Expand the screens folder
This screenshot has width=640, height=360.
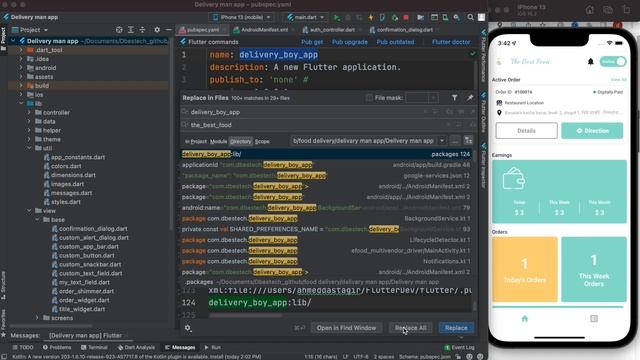tap(37, 318)
